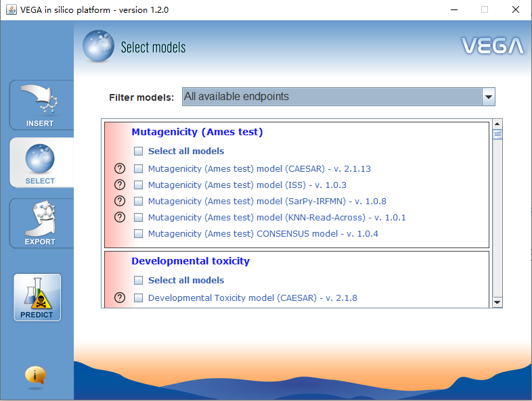Check Select all models under Mutagenicity
Image resolution: width=532 pixels, height=401 pixels.
coord(139,151)
